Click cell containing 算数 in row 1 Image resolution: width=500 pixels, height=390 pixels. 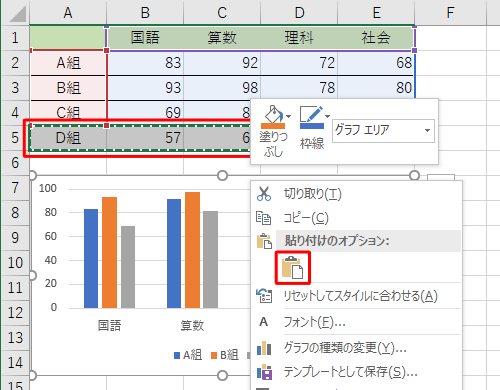[222, 38]
